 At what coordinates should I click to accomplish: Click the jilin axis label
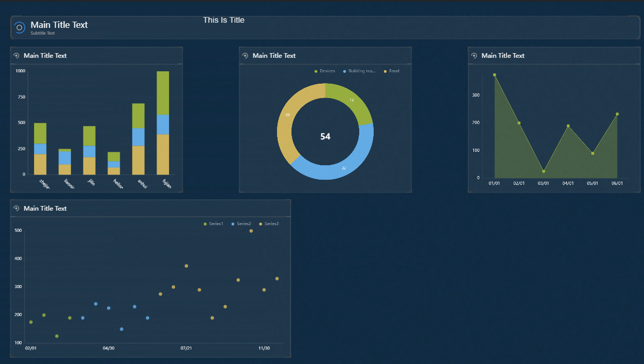point(91,182)
